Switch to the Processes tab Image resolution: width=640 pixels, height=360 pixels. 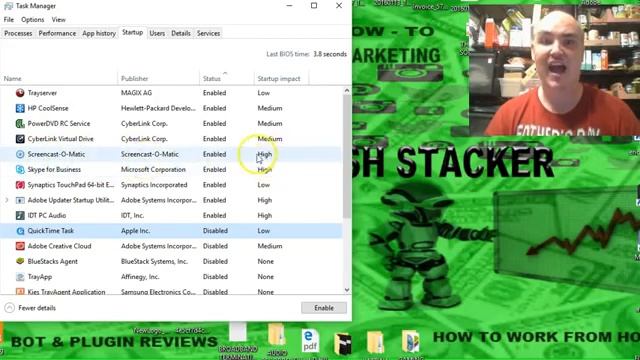tap(18, 33)
